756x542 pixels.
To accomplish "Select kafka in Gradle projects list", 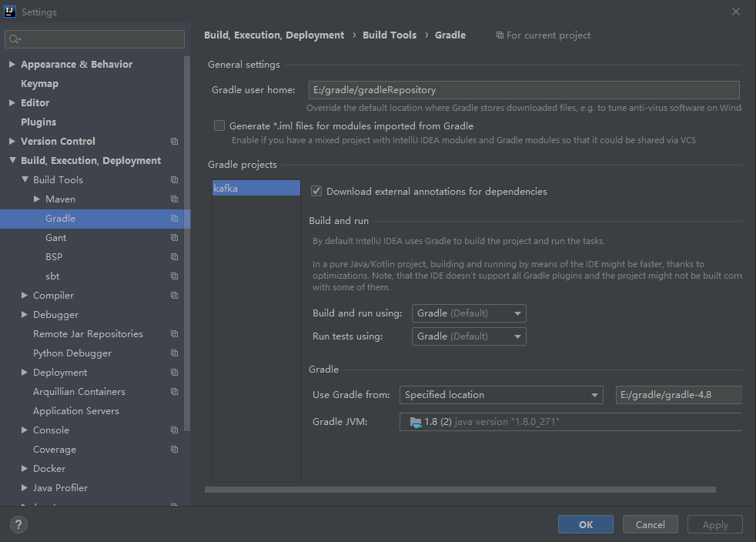I will click(256, 188).
